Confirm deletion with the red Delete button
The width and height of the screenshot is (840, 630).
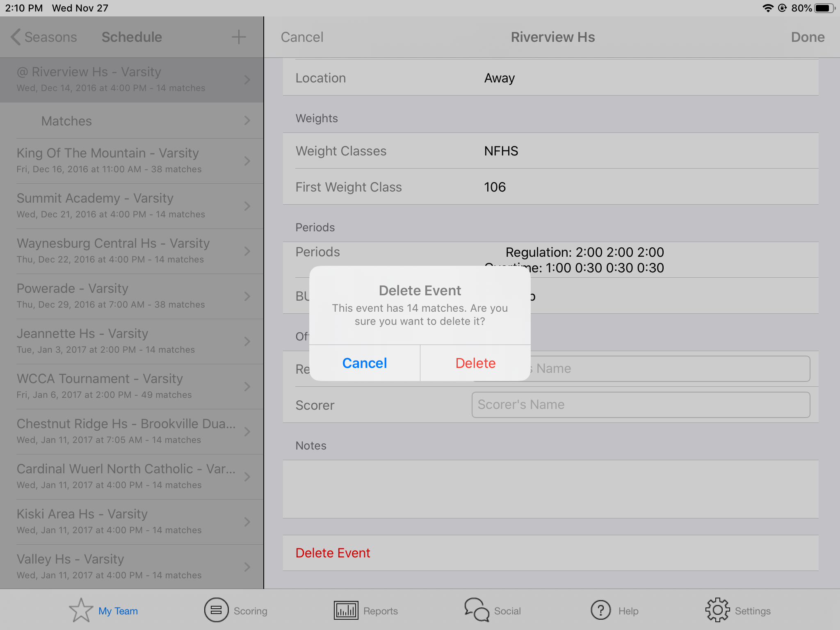coord(475,363)
